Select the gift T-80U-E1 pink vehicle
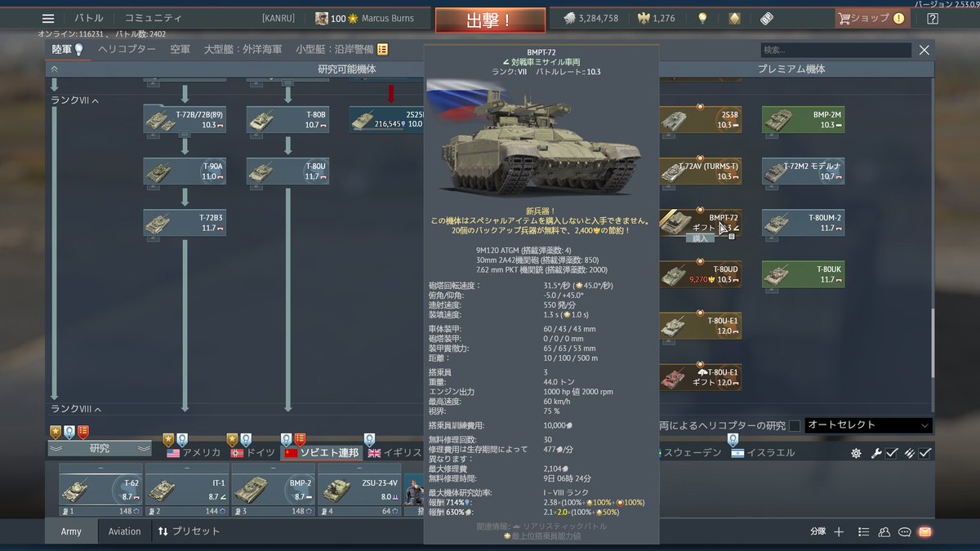Viewport: 980px width, 551px height. [701, 376]
